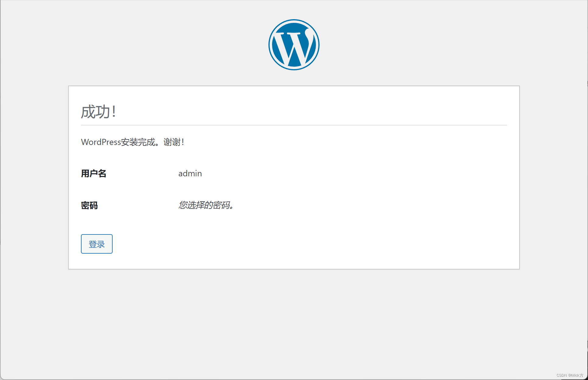This screenshot has height=380, width=588.
Task: Click the 密码 label
Action: (x=89, y=206)
